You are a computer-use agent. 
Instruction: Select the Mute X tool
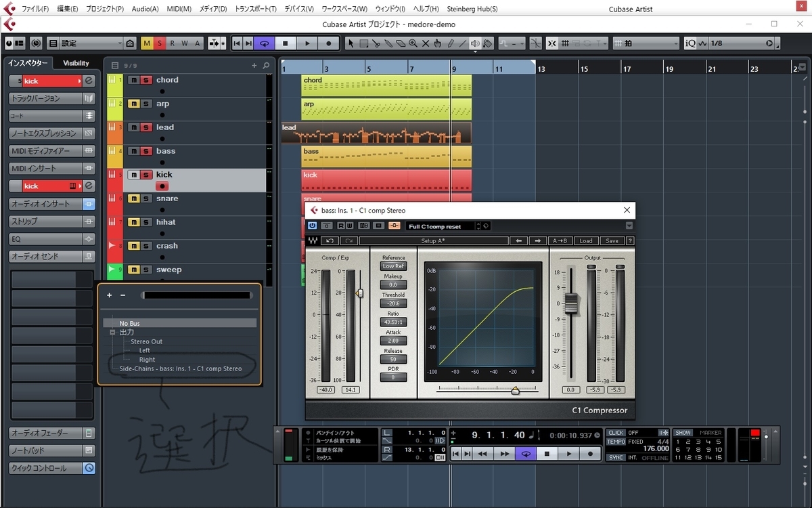pyautogui.click(x=426, y=43)
